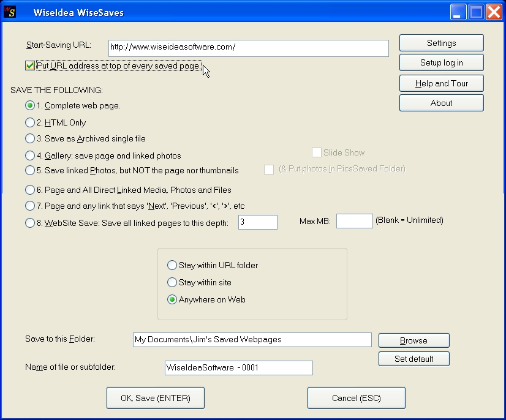
Task: Toggle Put photos in PicsSaved Folder checkbox
Action: [269, 170]
